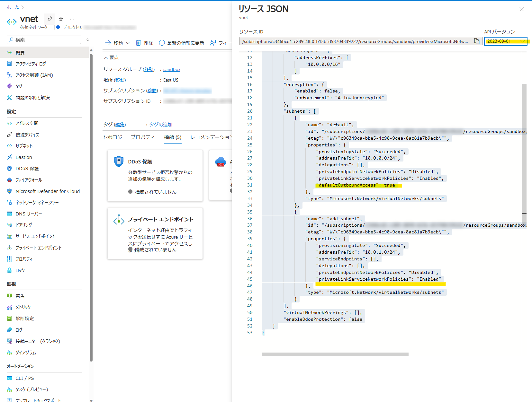
Task: Open メトリック chart icon
Action: [x=9, y=307]
